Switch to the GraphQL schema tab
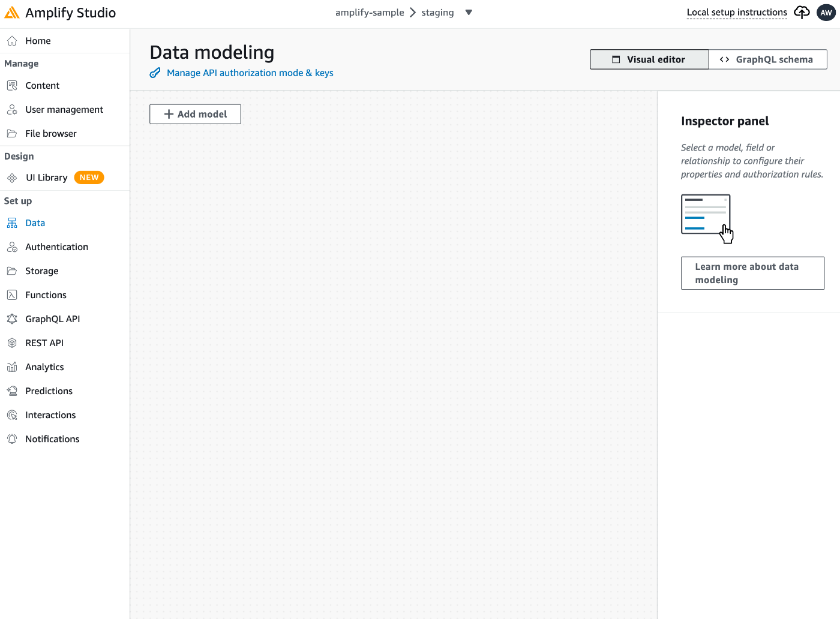The height and width of the screenshot is (619, 840). click(768, 59)
